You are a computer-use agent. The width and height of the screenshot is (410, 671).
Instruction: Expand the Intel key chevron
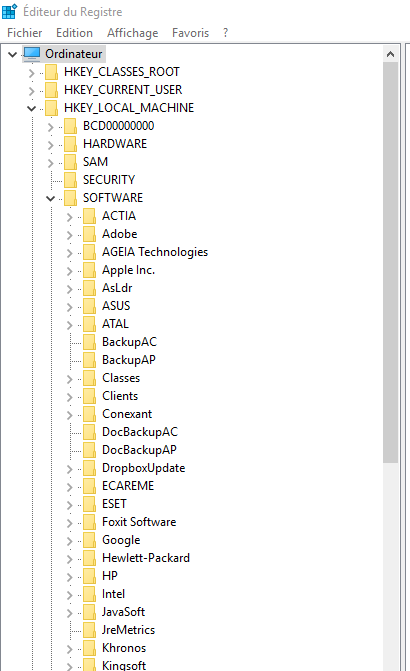point(69,595)
